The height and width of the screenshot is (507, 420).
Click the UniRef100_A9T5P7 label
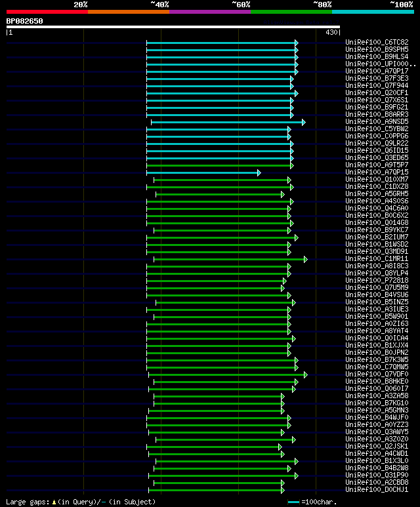377,165
